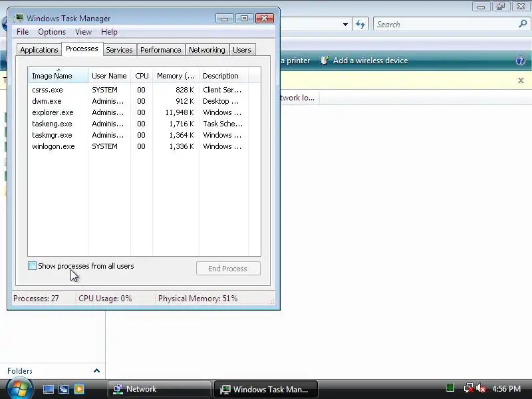Collapse the Folders pane chevron
Viewport: 532px width, 399px height.
pos(96,370)
